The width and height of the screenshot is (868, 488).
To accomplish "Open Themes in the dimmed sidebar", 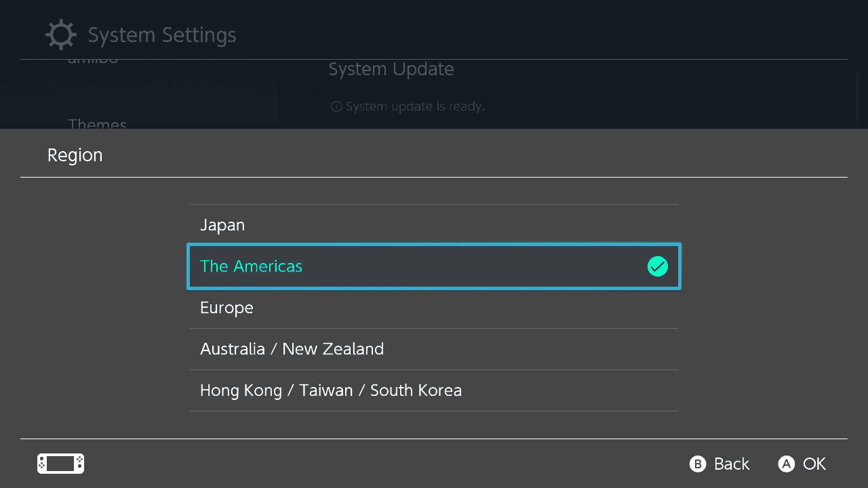I will tap(97, 124).
